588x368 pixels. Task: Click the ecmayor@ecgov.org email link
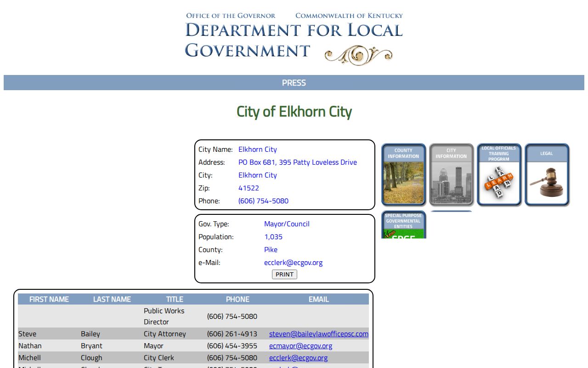300,346
